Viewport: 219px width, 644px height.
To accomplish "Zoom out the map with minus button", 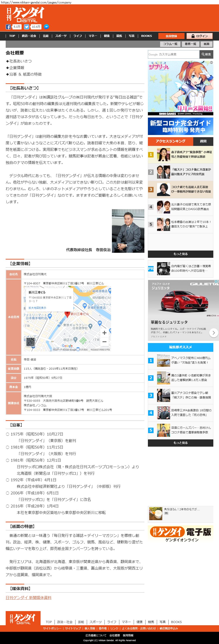I will coord(104,342).
